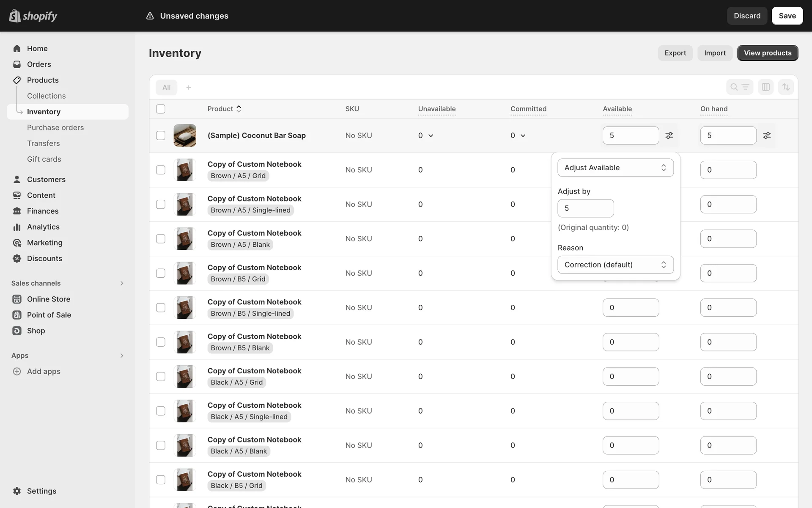812x508 pixels.
Task: Go to Analytics in sidebar
Action: click(x=43, y=227)
